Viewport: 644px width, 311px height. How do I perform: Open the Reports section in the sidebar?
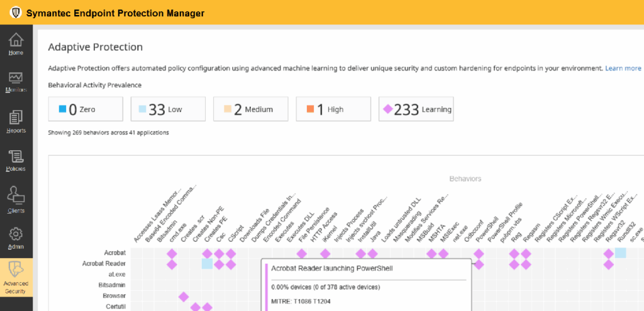click(x=16, y=122)
